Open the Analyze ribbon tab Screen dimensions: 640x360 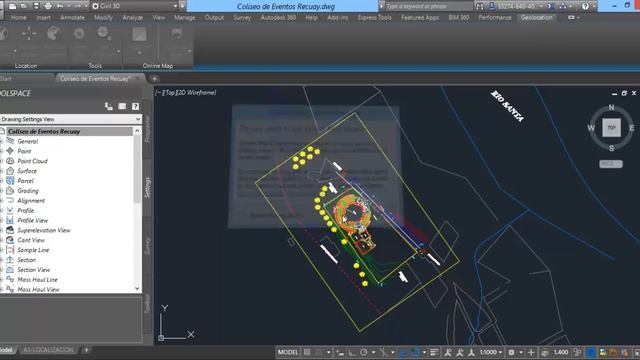click(x=133, y=18)
